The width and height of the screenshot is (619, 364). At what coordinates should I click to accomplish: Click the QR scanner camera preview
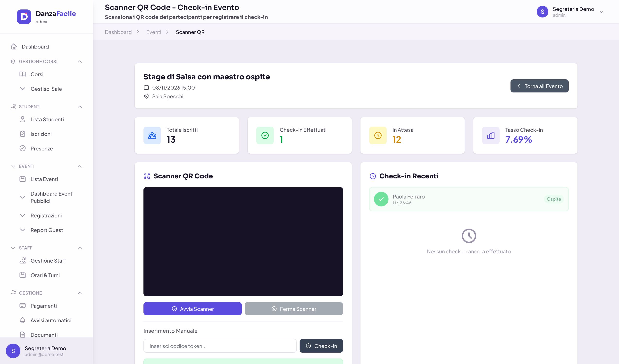243,242
